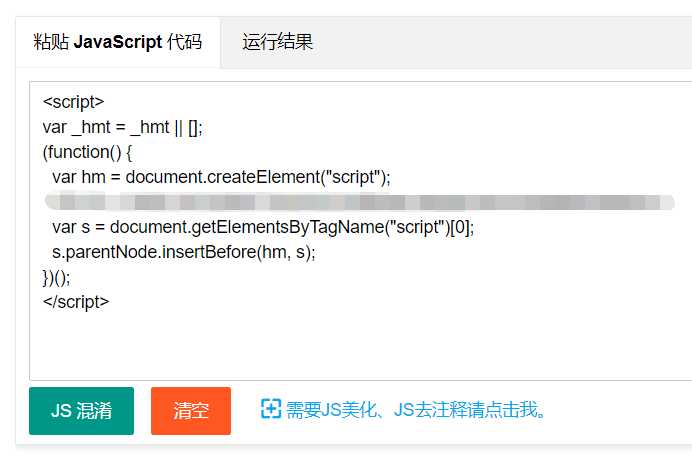
Task: Click on the })(); closing line
Action: (57, 277)
